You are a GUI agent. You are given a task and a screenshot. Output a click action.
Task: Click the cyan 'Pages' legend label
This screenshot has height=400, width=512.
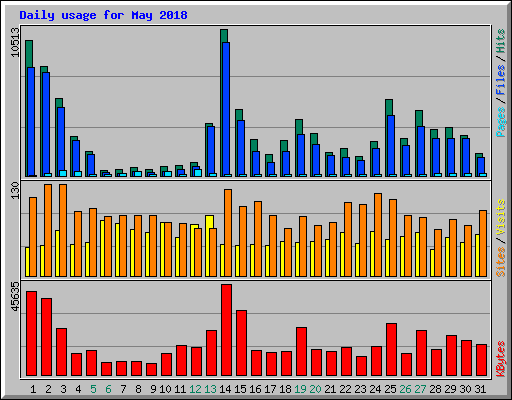click(x=501, y=122)
